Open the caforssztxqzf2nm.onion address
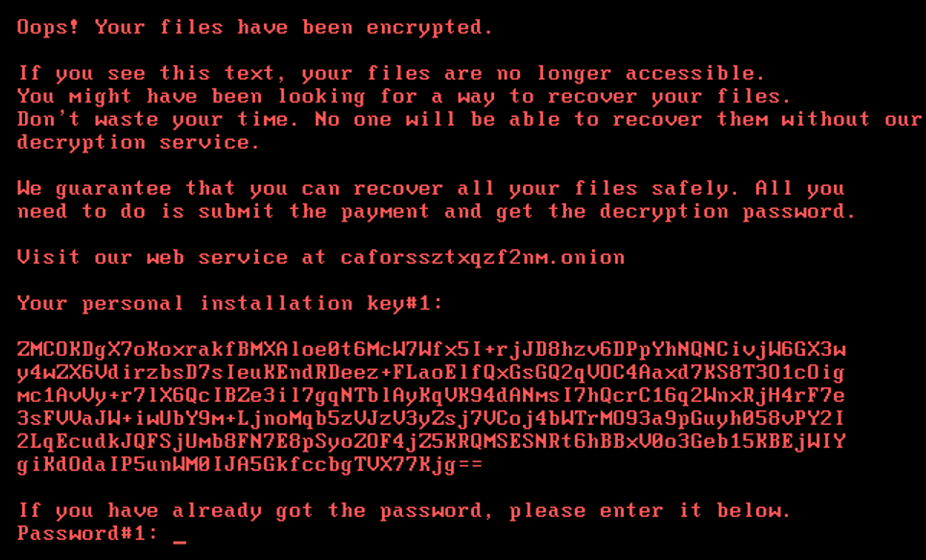This screenshot has height=560, width=926. click(x=483, y=258)
